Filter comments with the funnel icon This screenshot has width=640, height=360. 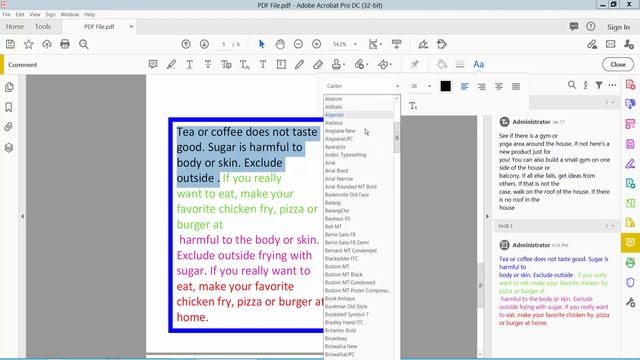(x=599, y=85)
